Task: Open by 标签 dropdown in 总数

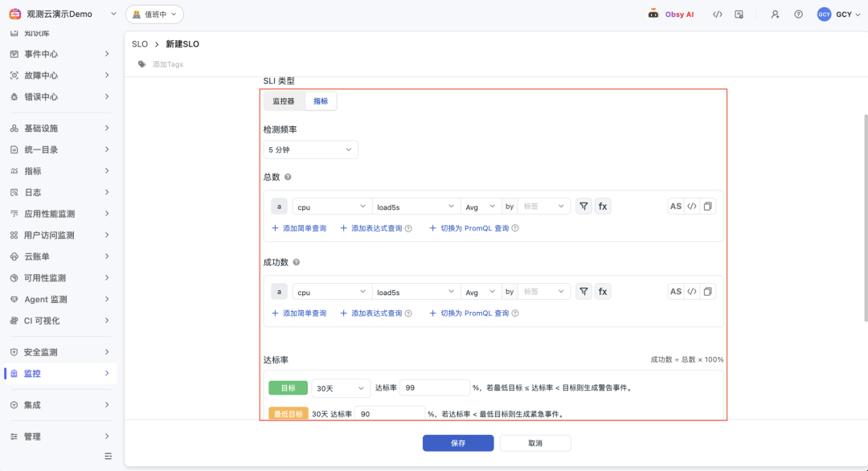Action: pyautogui.click(x=543, y=207)
